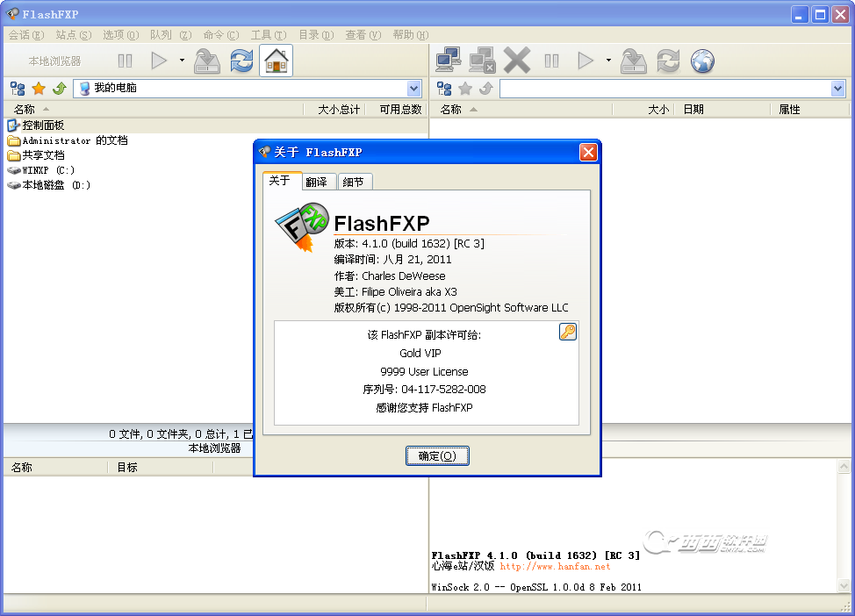Open dropdown arrow beside local play icon
The width and height of the screenshot is (855, 616).
pyautogui.click(x=182, y=61)
